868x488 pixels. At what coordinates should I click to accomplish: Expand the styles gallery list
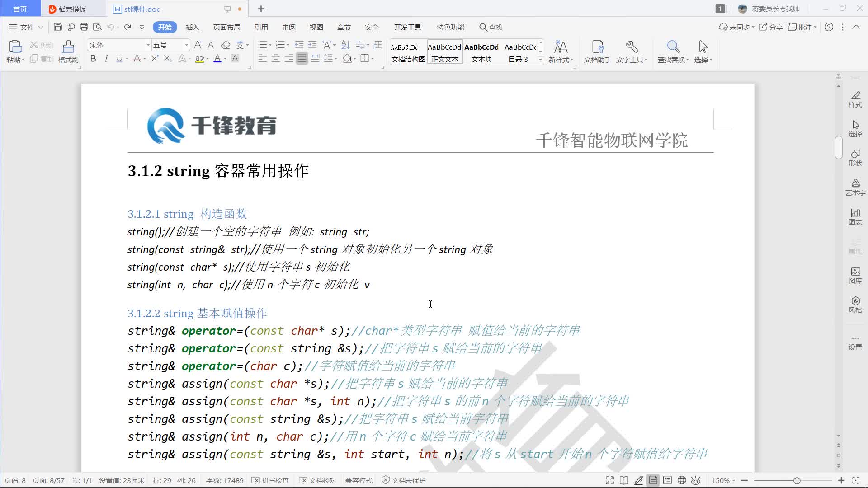pos(541,60)
